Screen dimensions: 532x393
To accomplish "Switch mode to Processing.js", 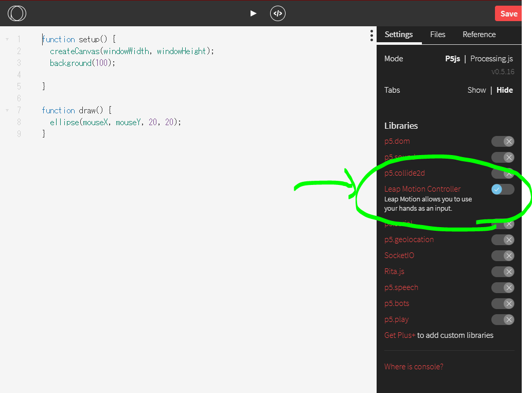I will pyautogui.click(x=491, y=58).
